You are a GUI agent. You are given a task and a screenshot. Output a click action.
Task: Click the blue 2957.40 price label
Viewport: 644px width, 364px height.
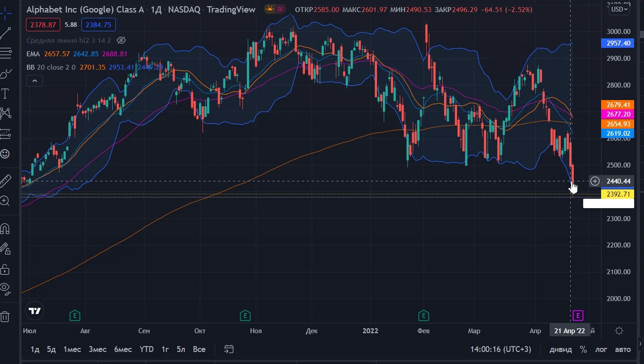pos(619,43)
